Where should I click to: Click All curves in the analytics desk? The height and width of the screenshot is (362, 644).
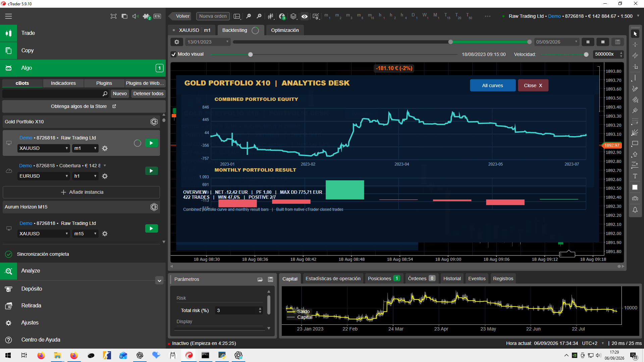492,85
